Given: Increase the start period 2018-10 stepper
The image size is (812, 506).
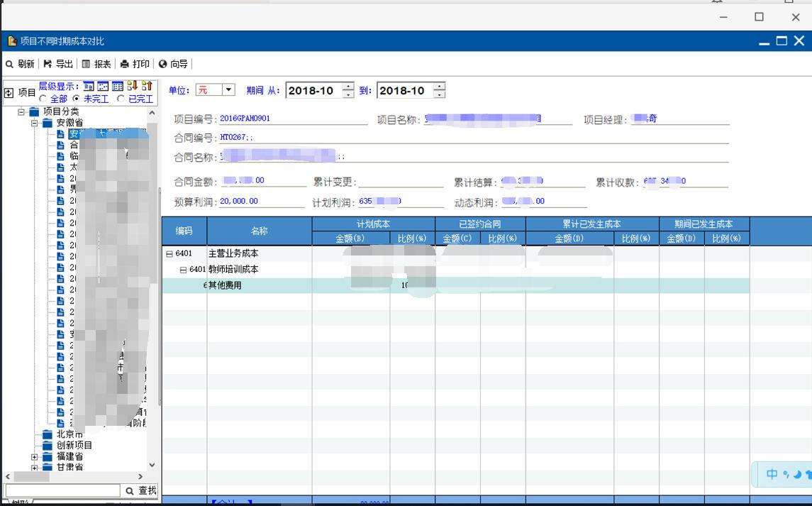Looking at the screenshot, I should tap(347, 87).
